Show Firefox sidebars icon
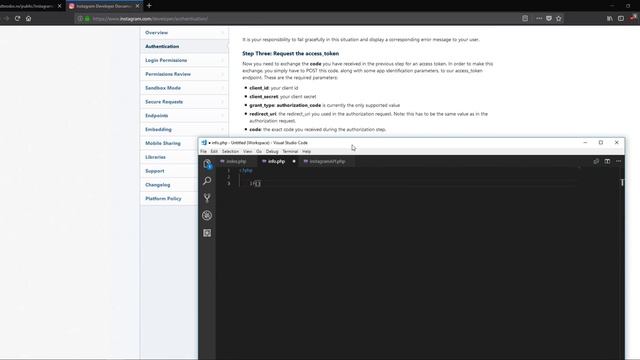Viewport: 640px width, 360px height. [x=621, y=18]
